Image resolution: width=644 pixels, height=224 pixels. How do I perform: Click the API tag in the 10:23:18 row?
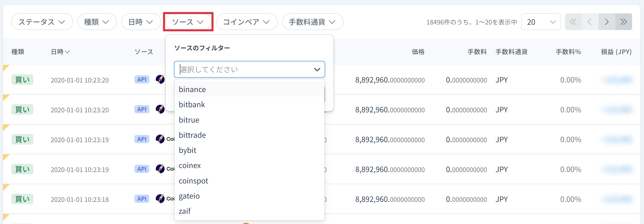pyautogui.click(x=142, y=199)
